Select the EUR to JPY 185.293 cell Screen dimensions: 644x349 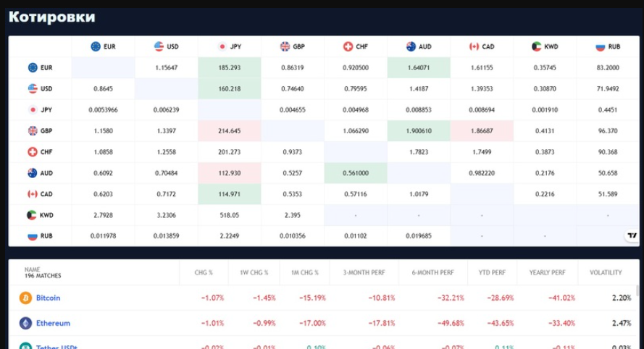click(229, 68)
